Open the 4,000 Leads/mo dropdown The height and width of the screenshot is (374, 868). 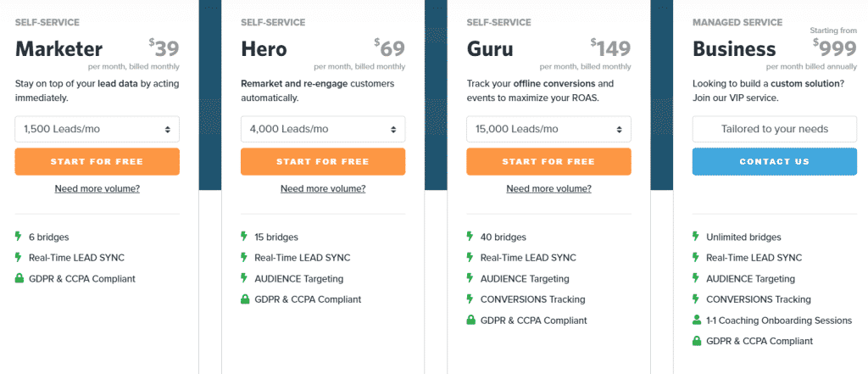pos(323,129)
